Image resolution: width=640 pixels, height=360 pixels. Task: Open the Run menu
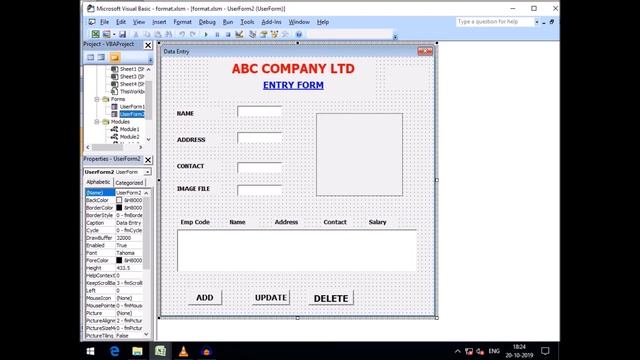click(228, 22)
